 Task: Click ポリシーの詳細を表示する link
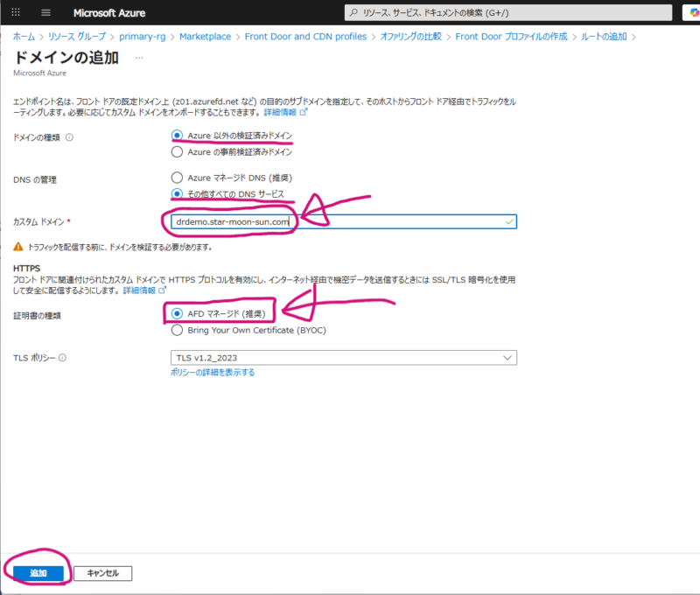click(213, 372)
